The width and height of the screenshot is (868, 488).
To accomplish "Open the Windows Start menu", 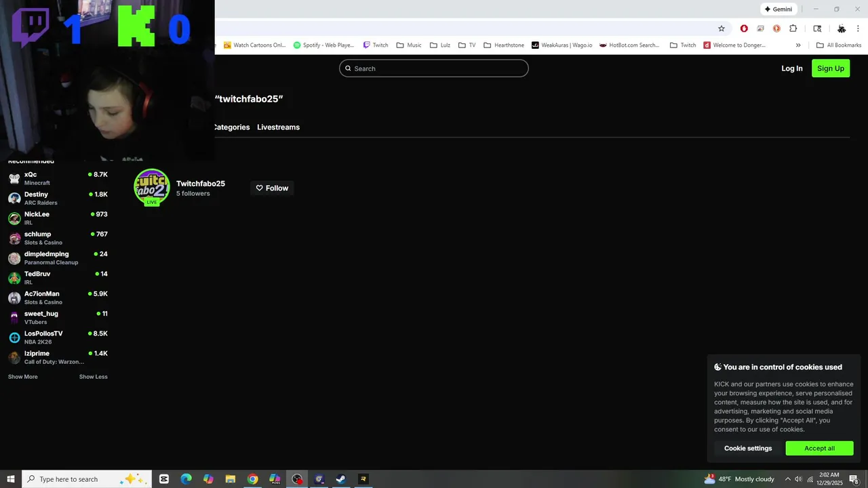I will [x=11, y=479].
